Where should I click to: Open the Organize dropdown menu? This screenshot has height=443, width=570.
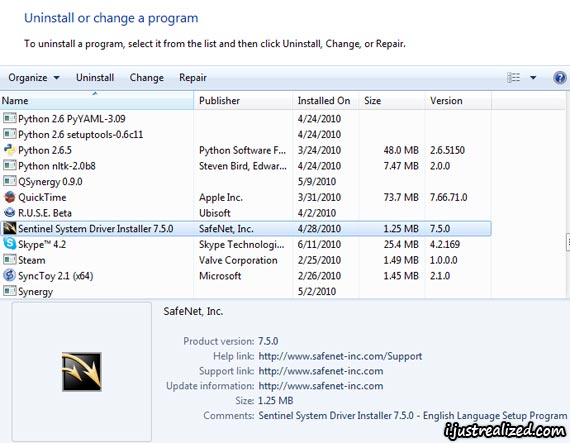(34, 77)
